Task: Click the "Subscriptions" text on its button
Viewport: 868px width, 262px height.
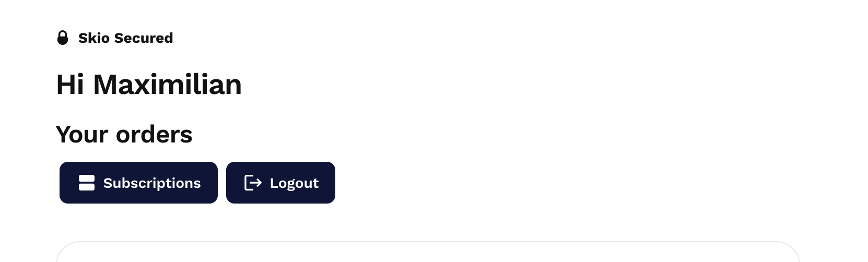Action: point(152,183)
